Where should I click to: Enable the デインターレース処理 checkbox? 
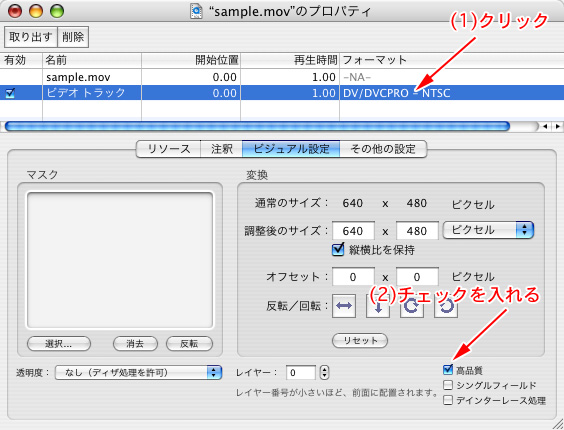[x=448, y=400]
